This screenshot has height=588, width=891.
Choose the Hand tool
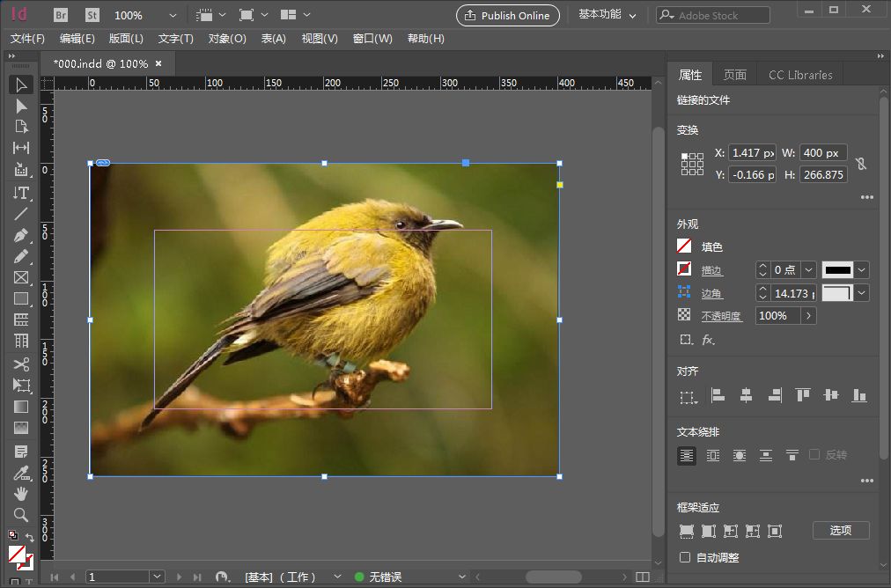(21, 494)
